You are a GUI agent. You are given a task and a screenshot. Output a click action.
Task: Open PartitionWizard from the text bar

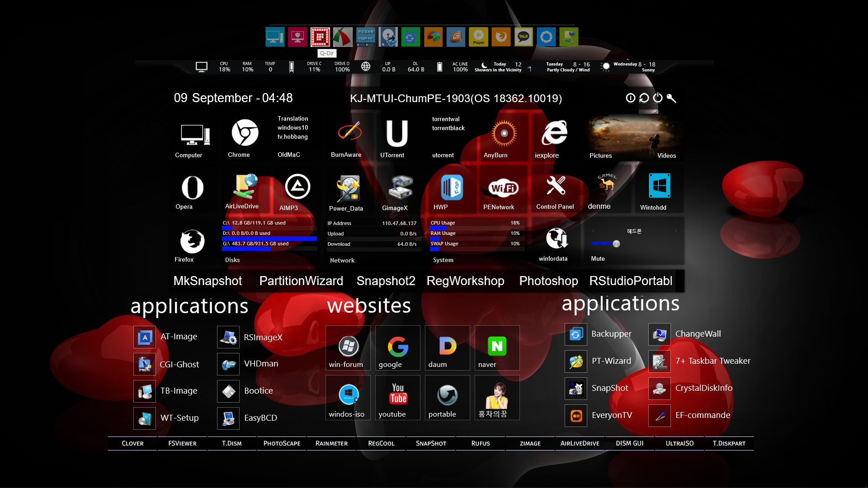coord(301,281)
